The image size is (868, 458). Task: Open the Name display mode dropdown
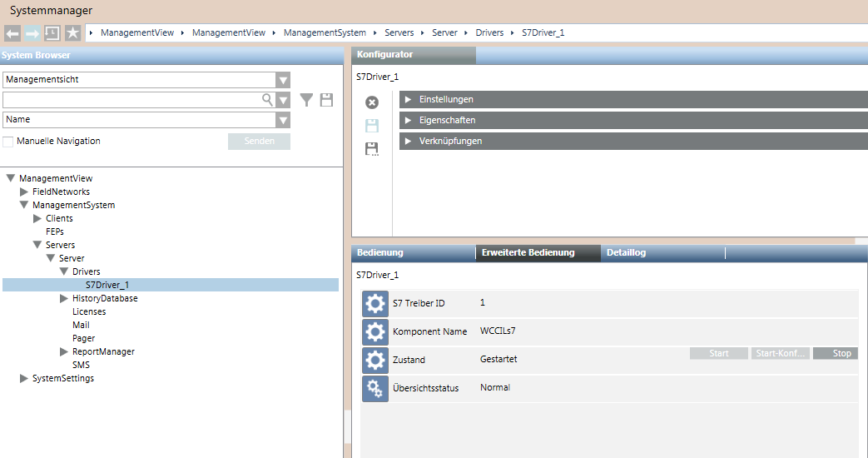tap(283, 120)
